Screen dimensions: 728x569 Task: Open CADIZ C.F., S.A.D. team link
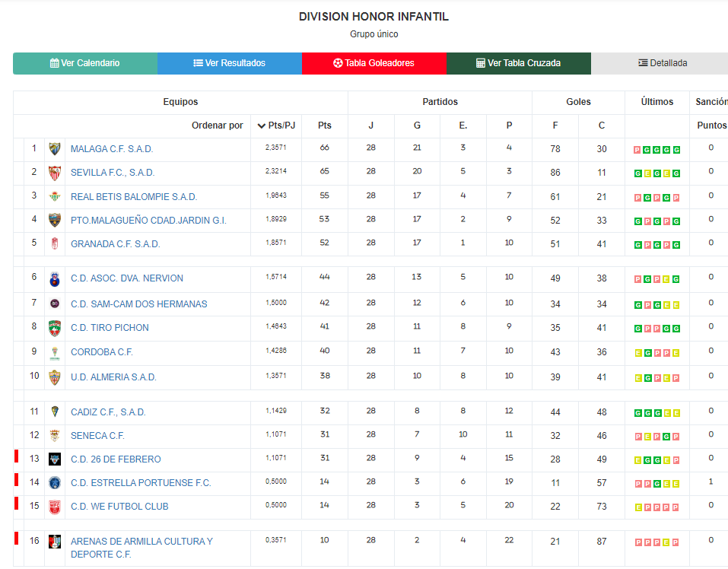coord(108,412)
